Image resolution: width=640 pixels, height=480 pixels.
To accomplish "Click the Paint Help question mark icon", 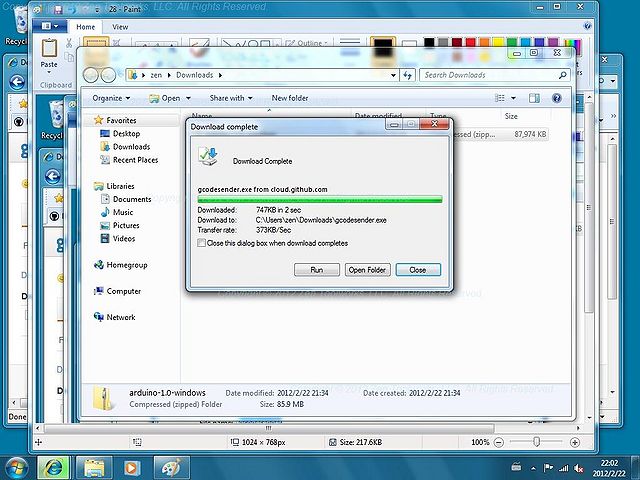I will [x=587, y=26].
